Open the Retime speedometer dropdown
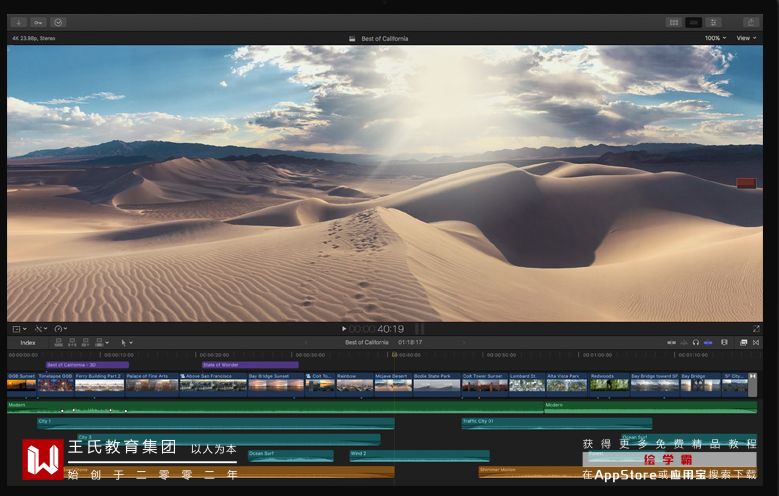Image resolution: width=779 pixels, height=496 pixels. coord(61,329)
